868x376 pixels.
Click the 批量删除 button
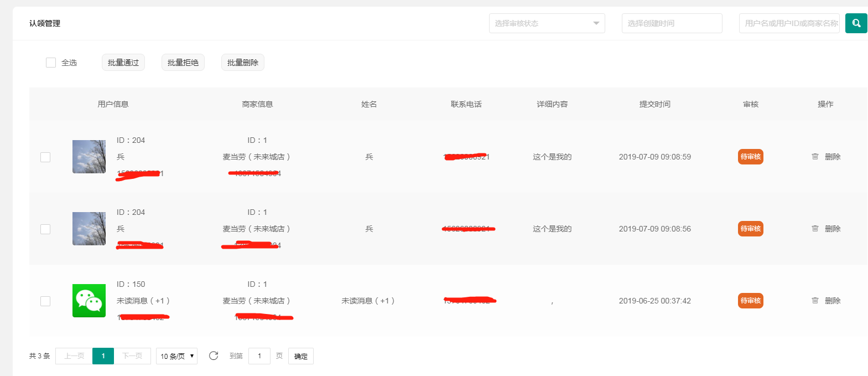243,63
